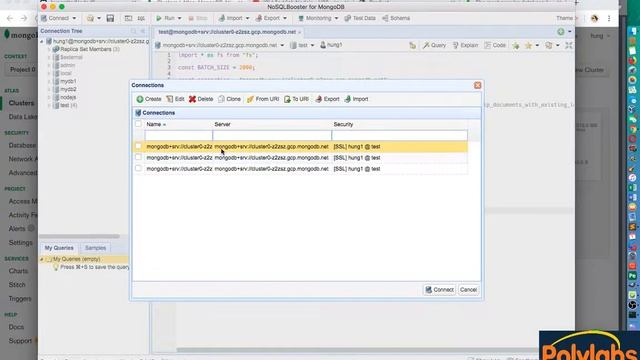Click the Query button in the editor toolbar

point(434,45)
